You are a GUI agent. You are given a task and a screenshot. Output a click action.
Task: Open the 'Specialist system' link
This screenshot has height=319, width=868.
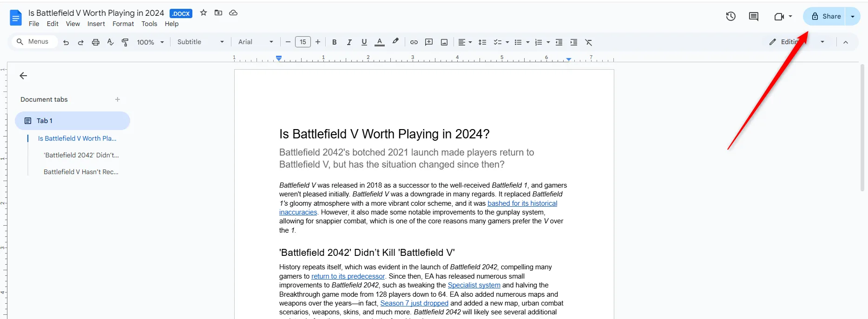tap(474, 285)
